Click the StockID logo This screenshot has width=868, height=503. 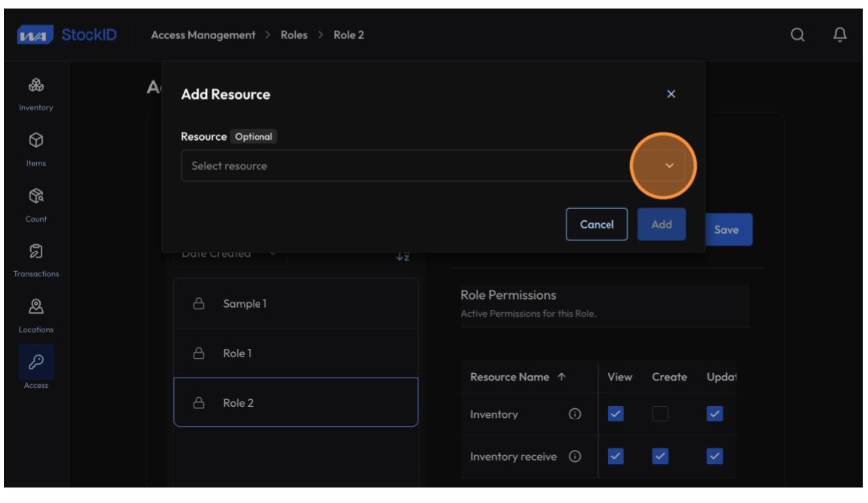[x=67, y=35]
